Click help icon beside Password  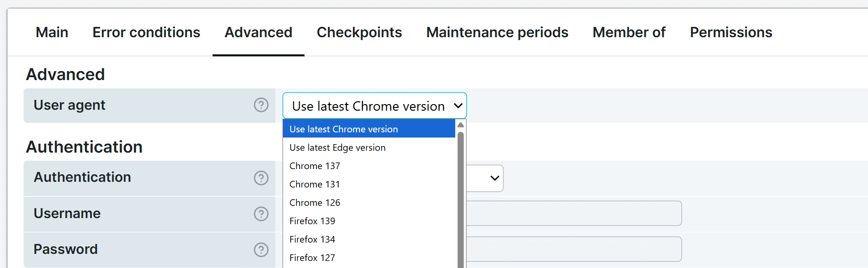(261, 250)
